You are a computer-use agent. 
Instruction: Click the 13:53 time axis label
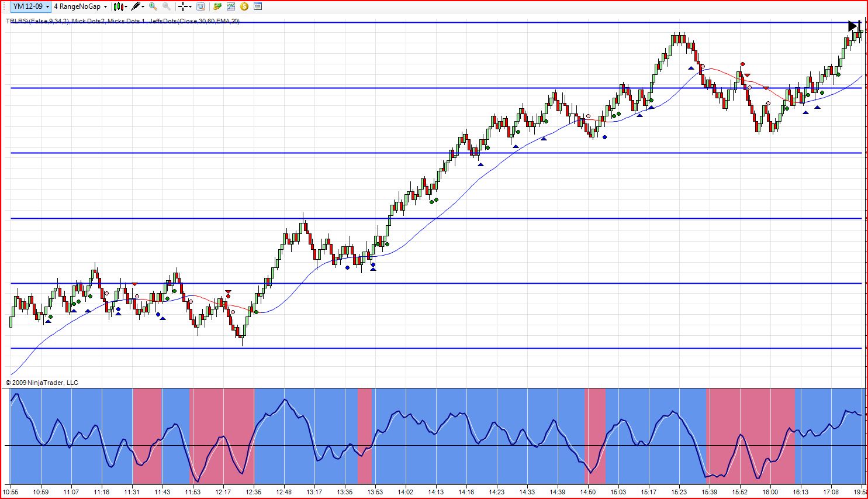click(x=375, y=492)
